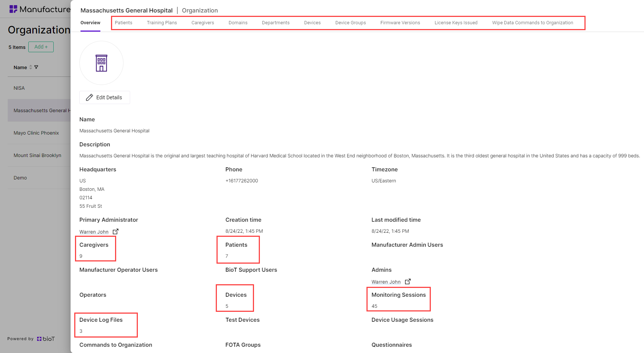Click the US/Eastern timezone value
This screenshot has width=644, height=353.
pos(384,181)
